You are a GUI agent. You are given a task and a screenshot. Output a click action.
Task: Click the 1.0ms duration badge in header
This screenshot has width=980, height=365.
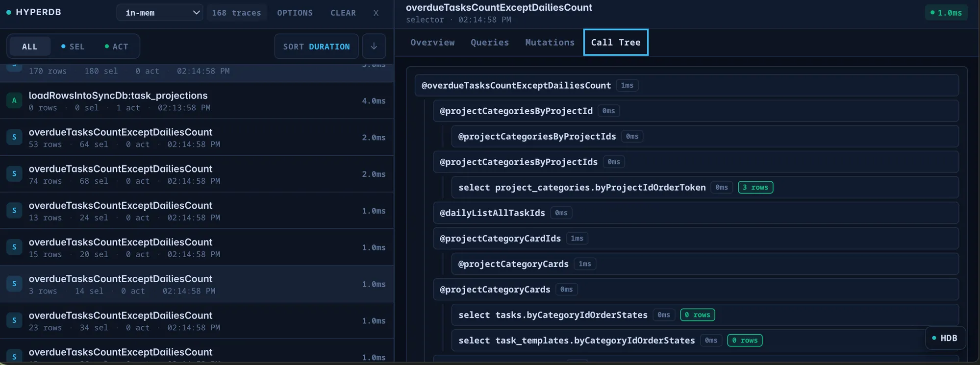(x=946, y=13)
